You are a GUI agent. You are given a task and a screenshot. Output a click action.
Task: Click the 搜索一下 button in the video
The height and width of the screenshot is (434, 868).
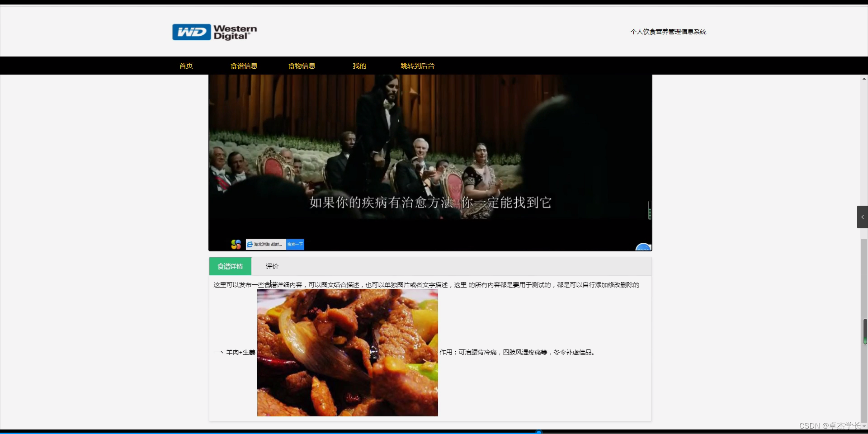click(295, 245)
